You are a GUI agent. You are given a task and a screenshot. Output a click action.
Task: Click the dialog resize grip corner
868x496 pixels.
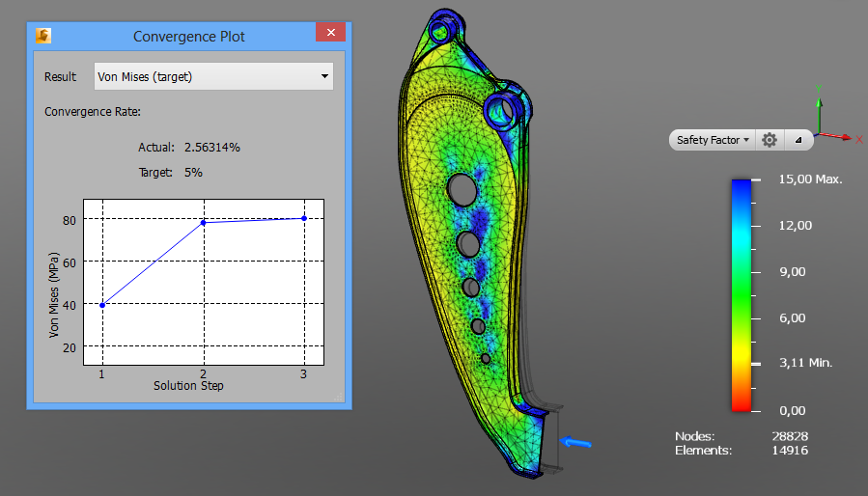point(338,397)
